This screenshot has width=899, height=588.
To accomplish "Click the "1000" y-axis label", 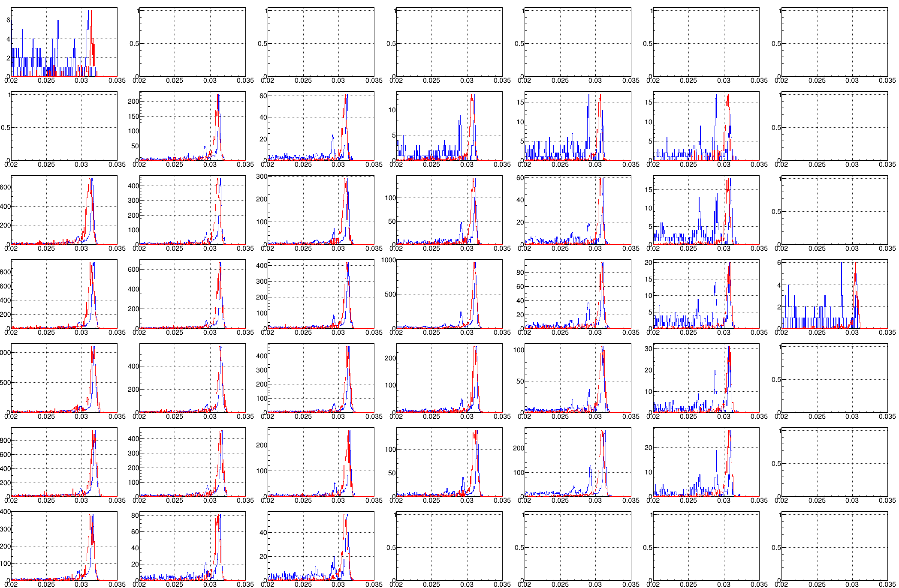I will coord(389,260).
